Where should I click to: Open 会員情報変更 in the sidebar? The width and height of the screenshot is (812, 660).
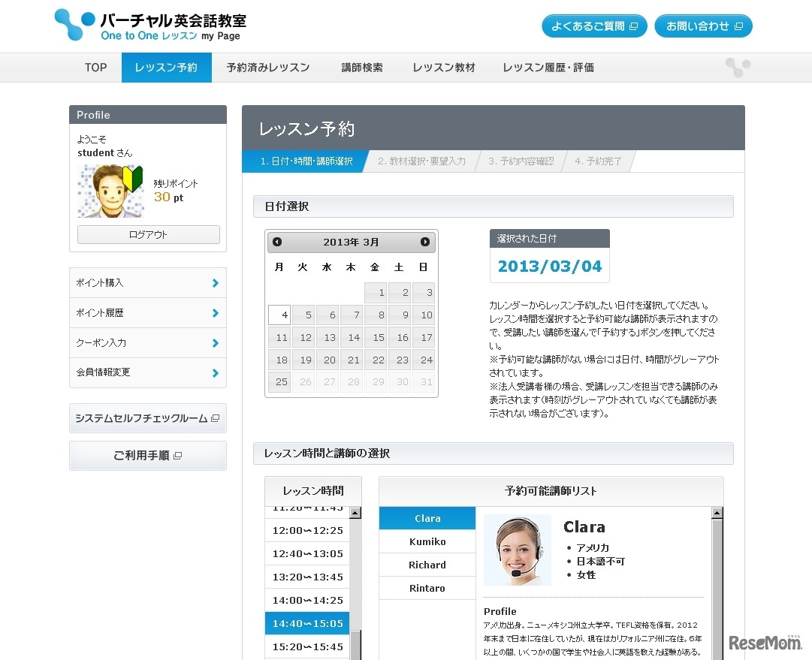(147, 372)
